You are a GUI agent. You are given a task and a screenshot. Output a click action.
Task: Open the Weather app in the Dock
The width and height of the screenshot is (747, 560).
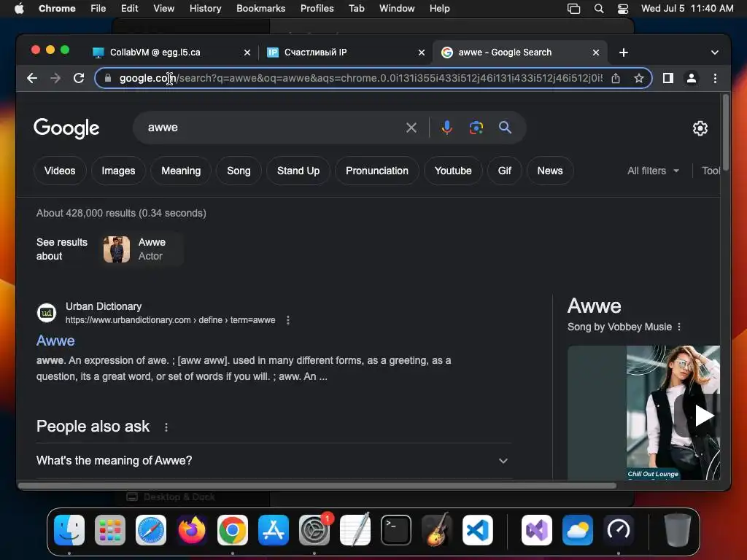(x=578, y=529)
